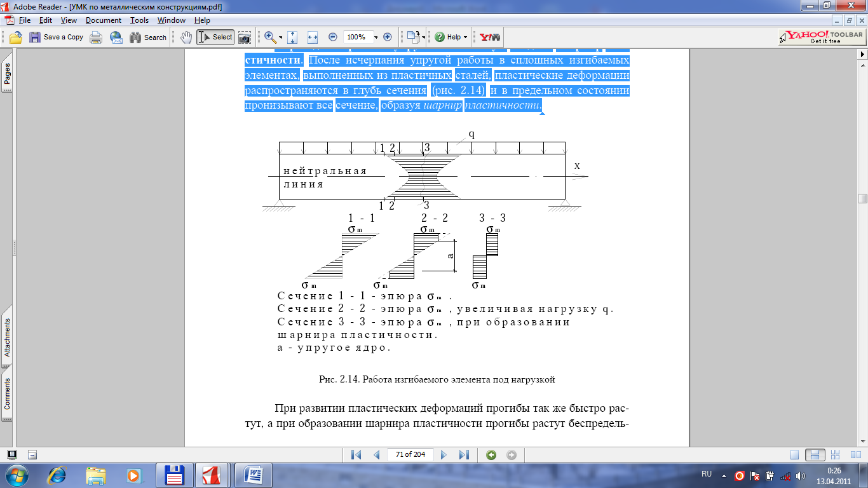Zoom in with the plus button
This screenshot has width=868, height=488.
pyautogui.click(x=388, y=37)
